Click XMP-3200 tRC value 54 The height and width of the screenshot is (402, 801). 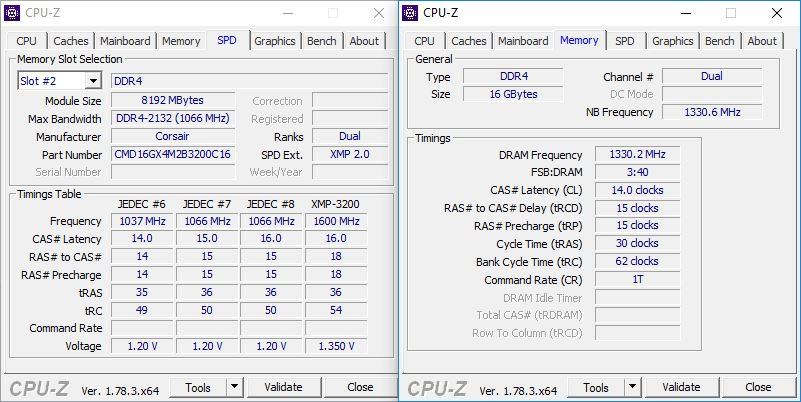pyautogui.click(x=336, y=310)
